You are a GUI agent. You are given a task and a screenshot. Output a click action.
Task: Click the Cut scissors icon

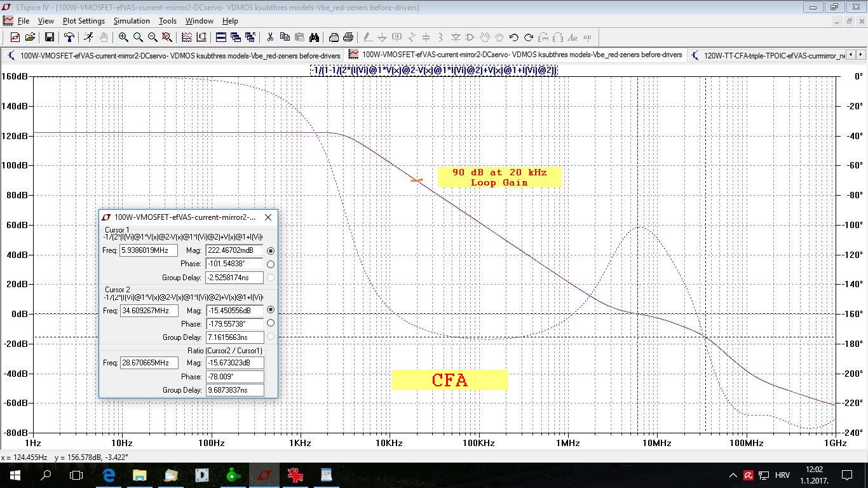click(270, 37)
